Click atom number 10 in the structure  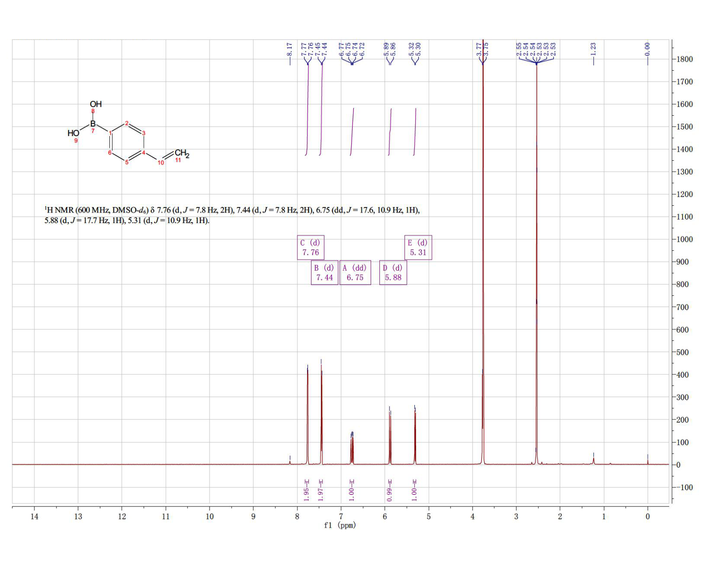[x=161, y=163]
